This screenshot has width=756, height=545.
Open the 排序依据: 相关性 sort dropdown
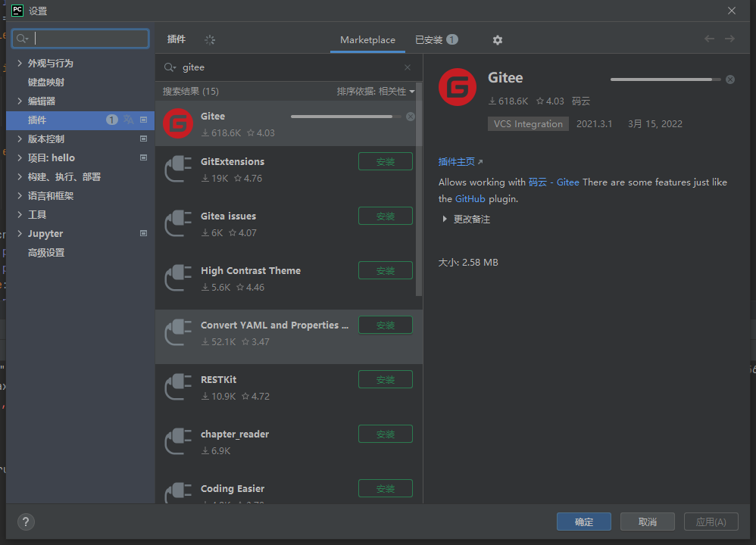(x=375, y=92)
